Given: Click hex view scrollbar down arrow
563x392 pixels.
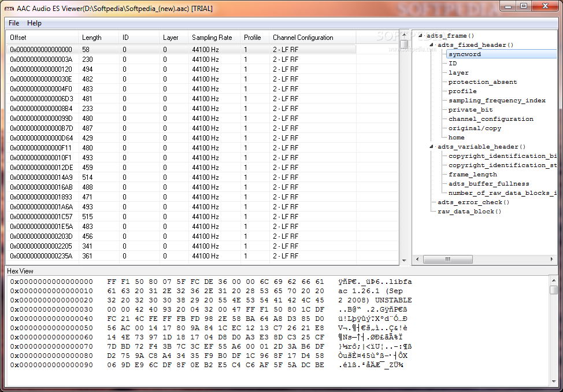Looking at the screenshot, I should 553,382.
